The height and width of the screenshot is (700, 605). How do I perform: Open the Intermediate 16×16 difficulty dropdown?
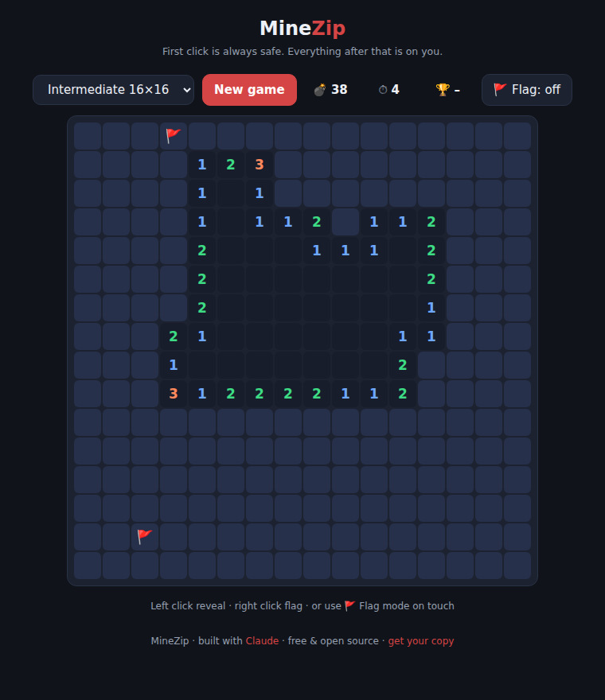(x=113, y=90)
